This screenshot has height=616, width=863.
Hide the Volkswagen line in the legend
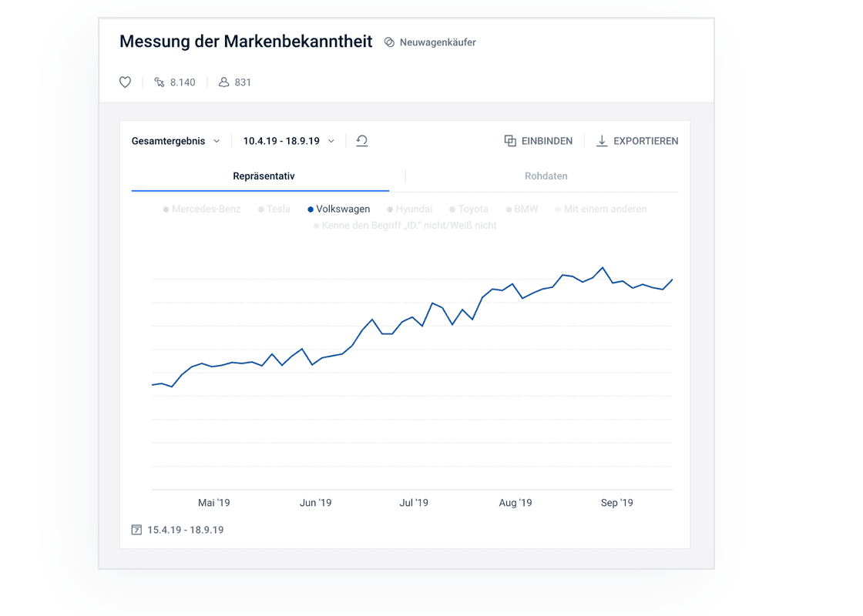pyautogui.click(x=339, y=209)
